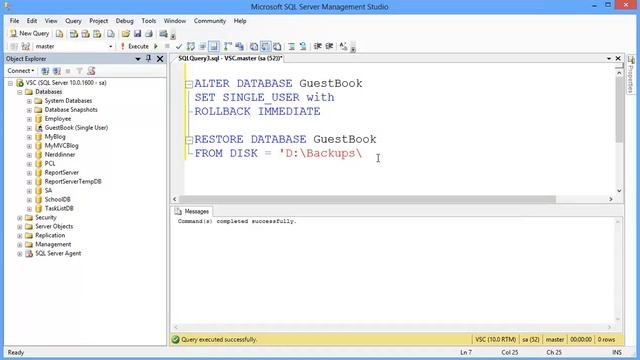Image resolution: width=640 pixels, height=360 pixels.
Task: Open the Query menu
Action: click(x=73, y=21)
